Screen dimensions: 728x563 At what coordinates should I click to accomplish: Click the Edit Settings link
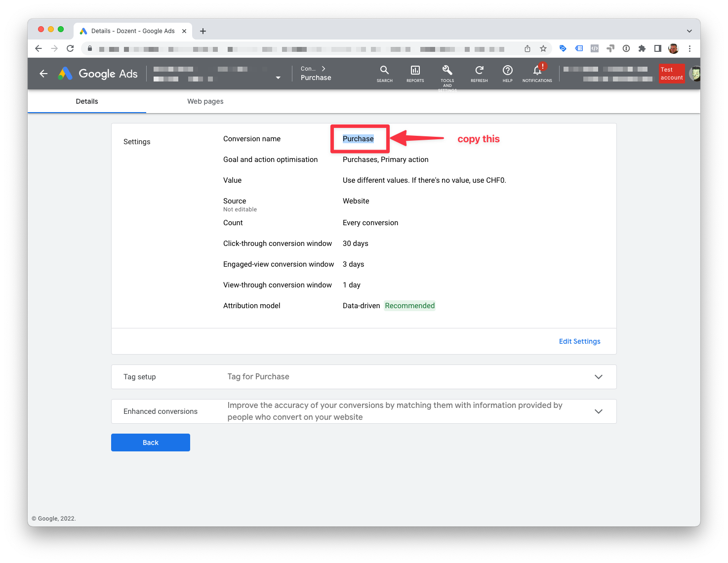click(x=580, y=341)
